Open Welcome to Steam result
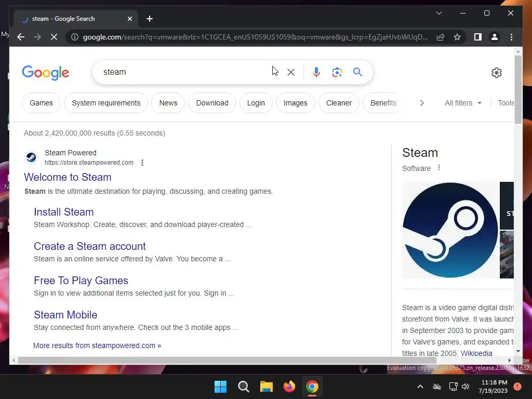This screenshot has width=532, height=399. [68, 177]
